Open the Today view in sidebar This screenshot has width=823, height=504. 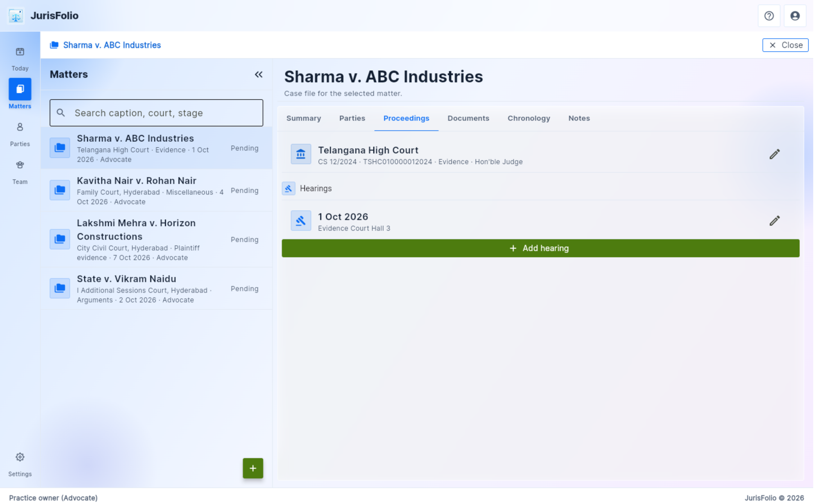[20, 59]
